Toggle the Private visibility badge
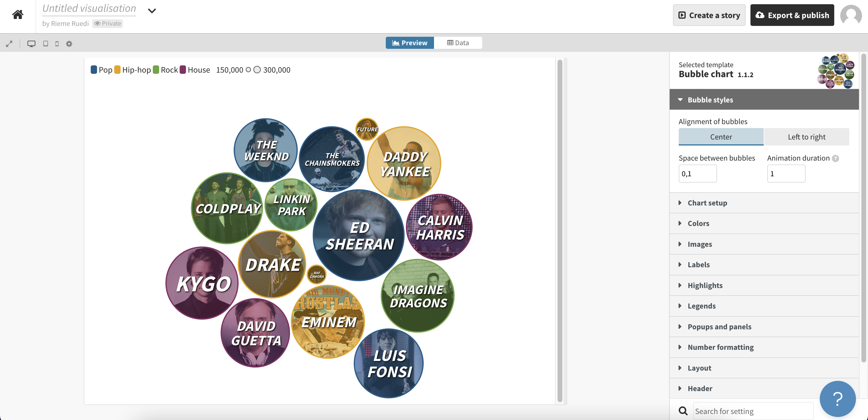 click(108, 24)
